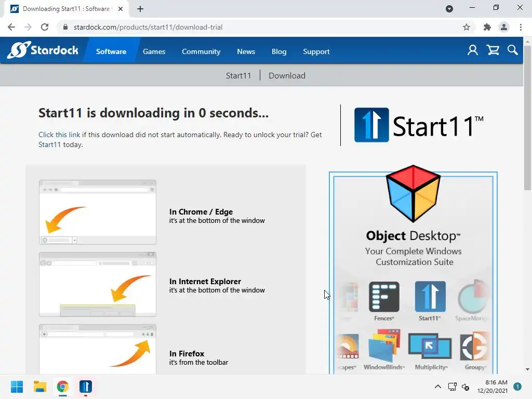Viewport: 532px width, 399px height.
Task: Open the Community menu
Action: (x=201, y=51)
